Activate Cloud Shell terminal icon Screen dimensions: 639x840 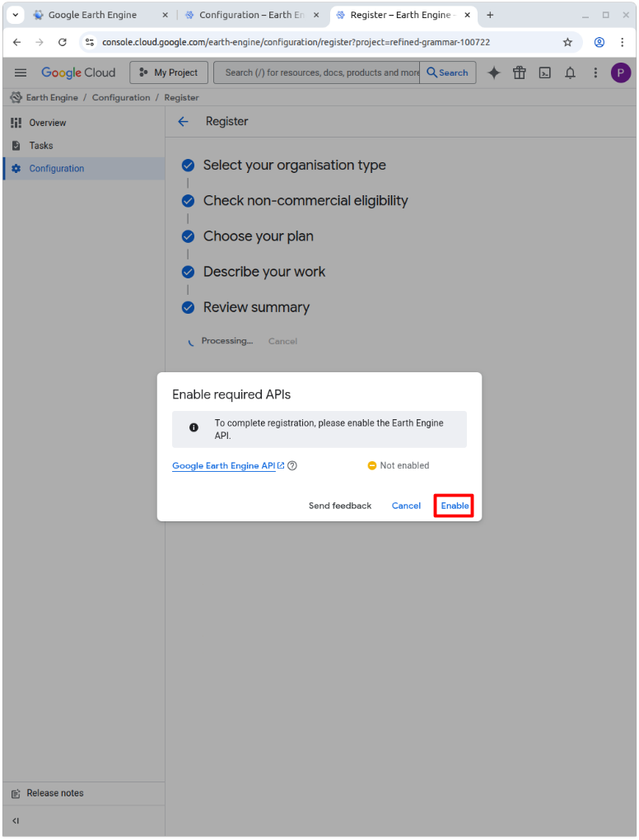pyautogui.click(x=544, y=72)
